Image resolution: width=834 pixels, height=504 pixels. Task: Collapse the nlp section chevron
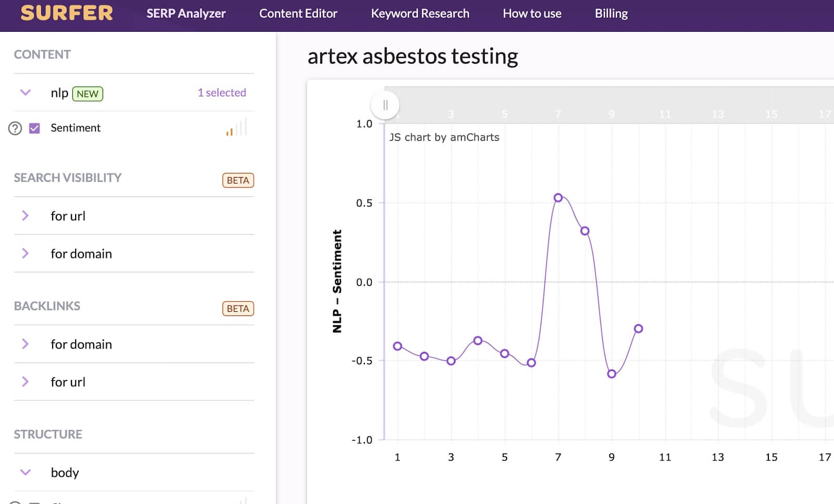tap(25, 93)
